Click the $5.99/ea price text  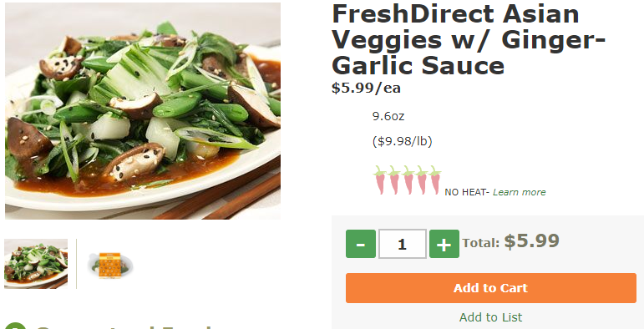pyautogui.click(x=366, y=88)
